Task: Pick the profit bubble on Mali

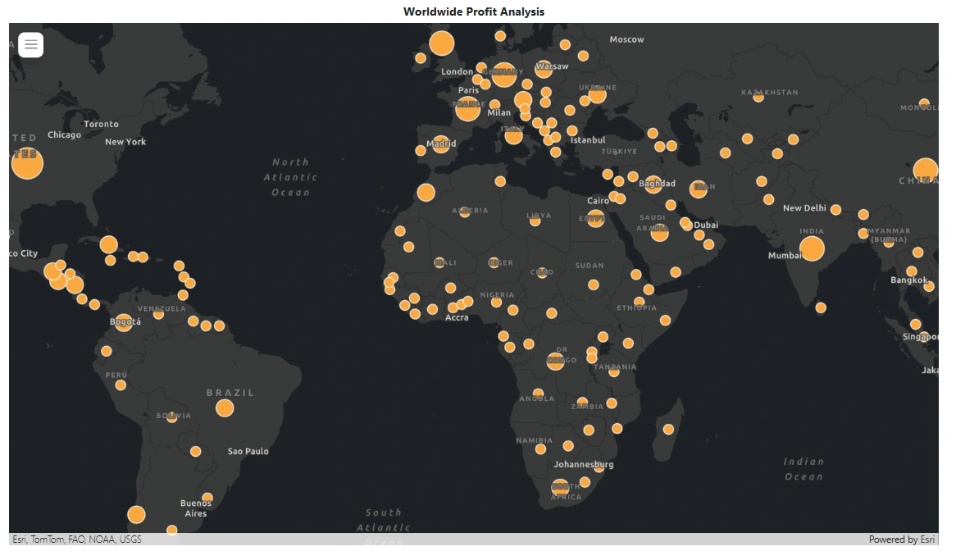Action: pos(439,263)
